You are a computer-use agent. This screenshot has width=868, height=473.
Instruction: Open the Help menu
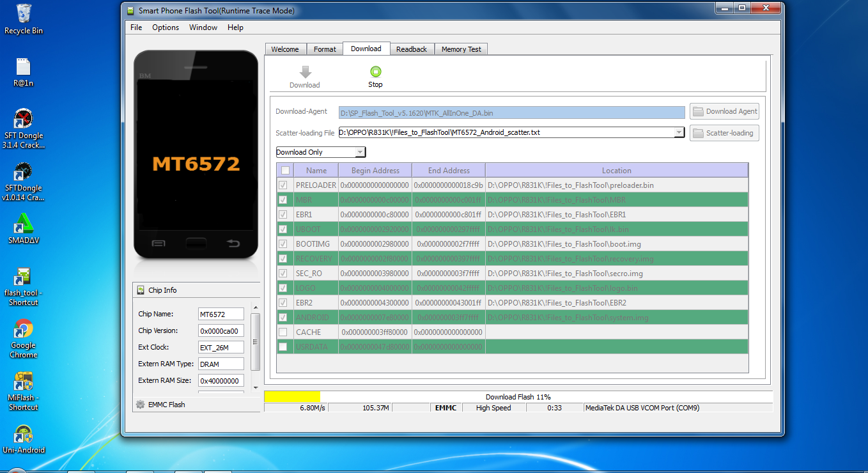point(235,27)
